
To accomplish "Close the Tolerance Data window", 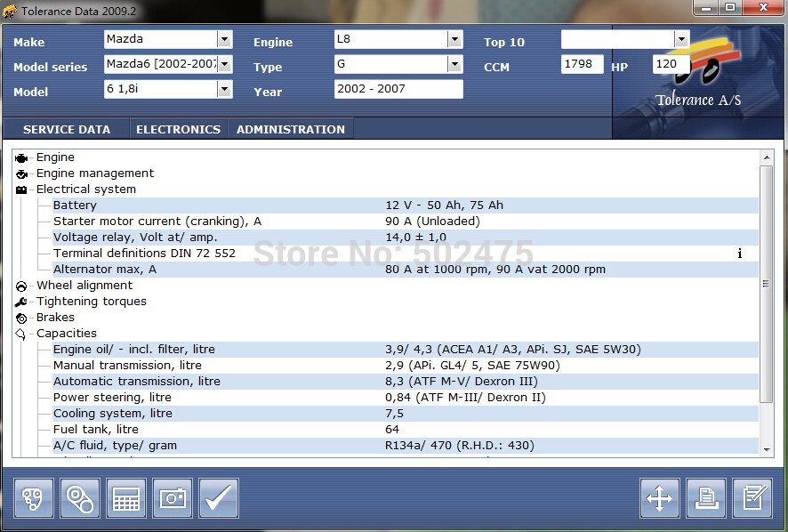I will (763, 8).
